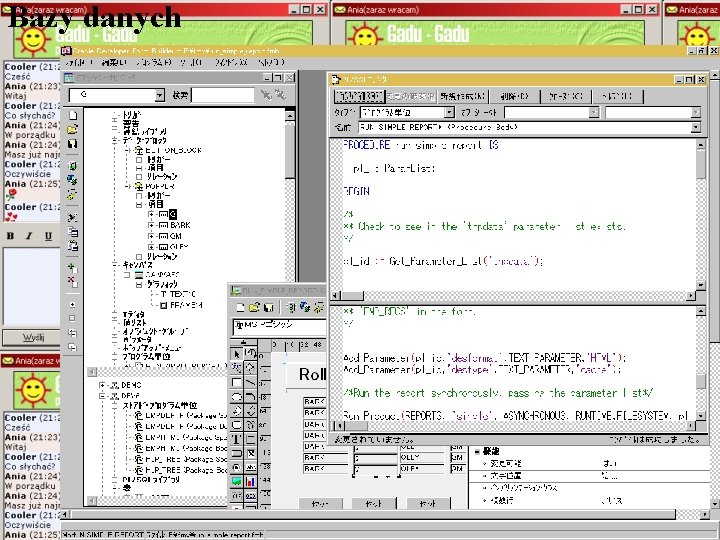The height and width of the screenshot is (540, 720).
Task: Click the Delete (D) button in PL/SQL Editor
Action: coord(514,96)
